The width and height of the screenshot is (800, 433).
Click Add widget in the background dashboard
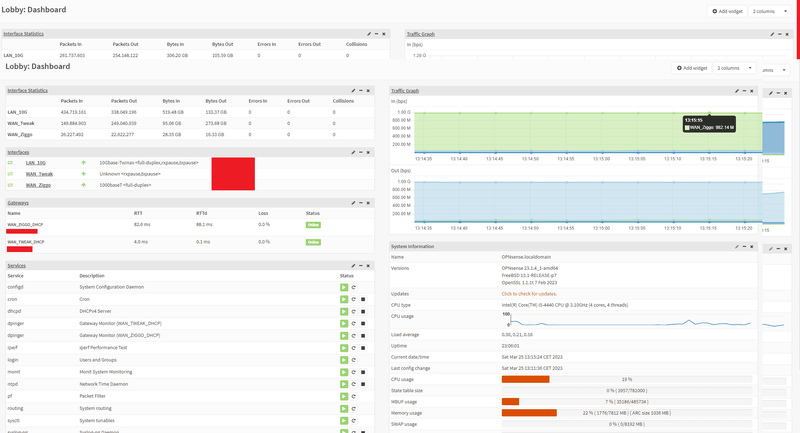[727, 11]
